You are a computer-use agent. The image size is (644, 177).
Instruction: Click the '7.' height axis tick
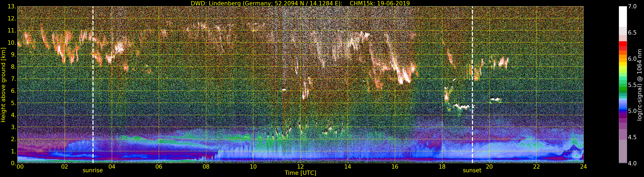point(13,79)
